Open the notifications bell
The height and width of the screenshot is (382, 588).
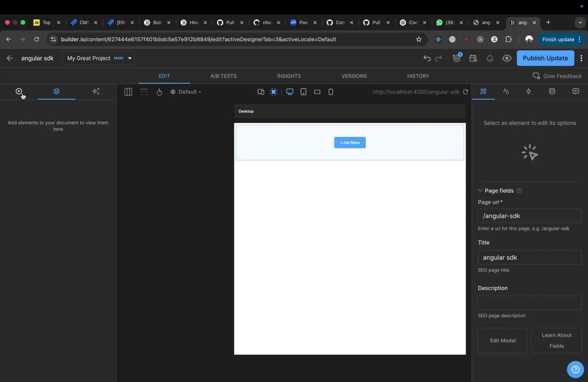click(490, 58)
